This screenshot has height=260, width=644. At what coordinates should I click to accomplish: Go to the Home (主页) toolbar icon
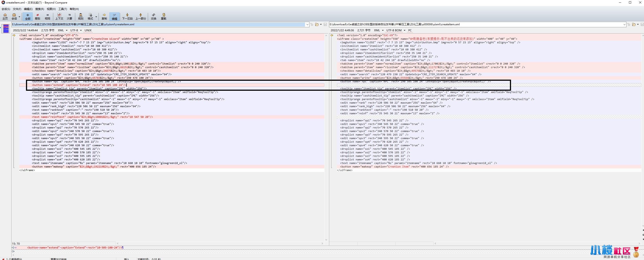point(5,16)
